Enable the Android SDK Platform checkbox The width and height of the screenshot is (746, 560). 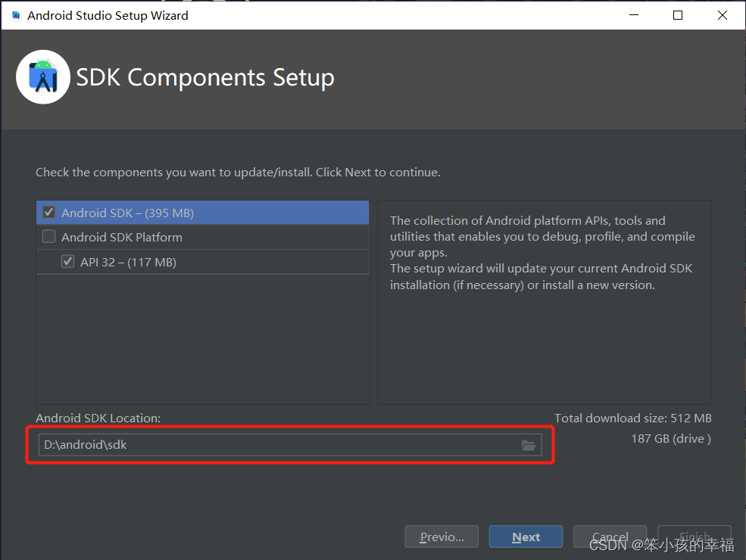point(48,237)
